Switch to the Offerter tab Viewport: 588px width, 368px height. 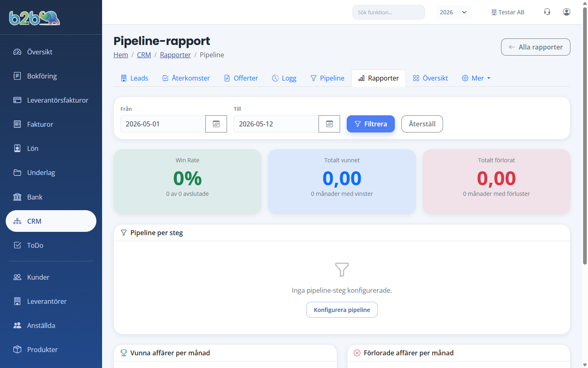pyautogui.click(x=241, y=78)
